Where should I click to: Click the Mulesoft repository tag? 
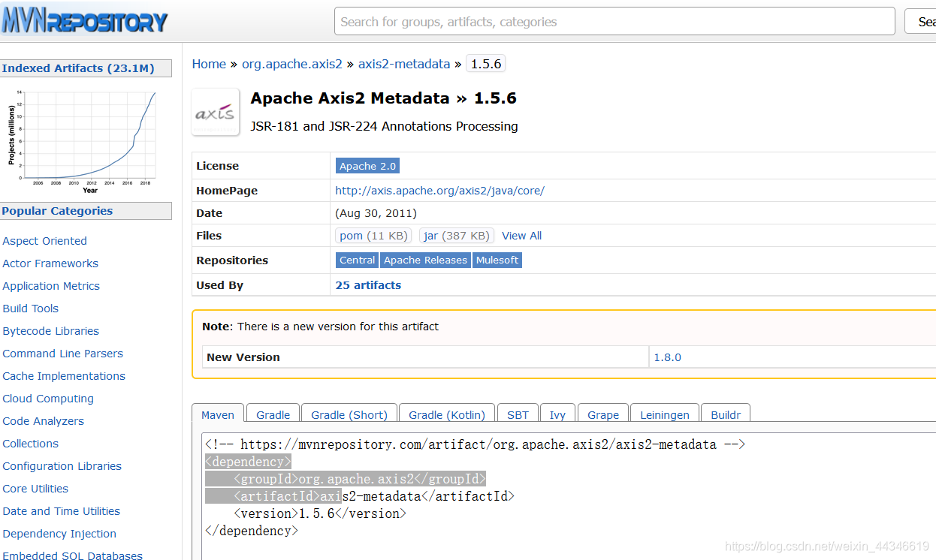tap(497, 260)
